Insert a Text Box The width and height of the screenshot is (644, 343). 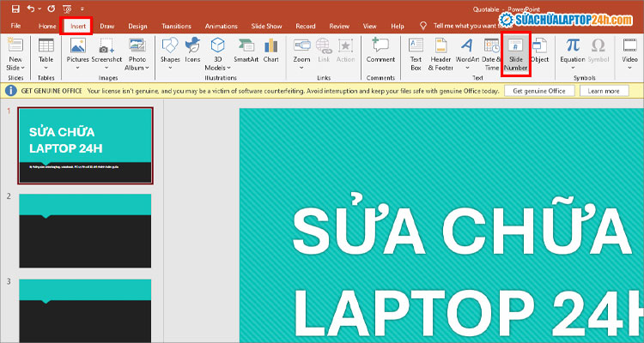coord(416,54)
